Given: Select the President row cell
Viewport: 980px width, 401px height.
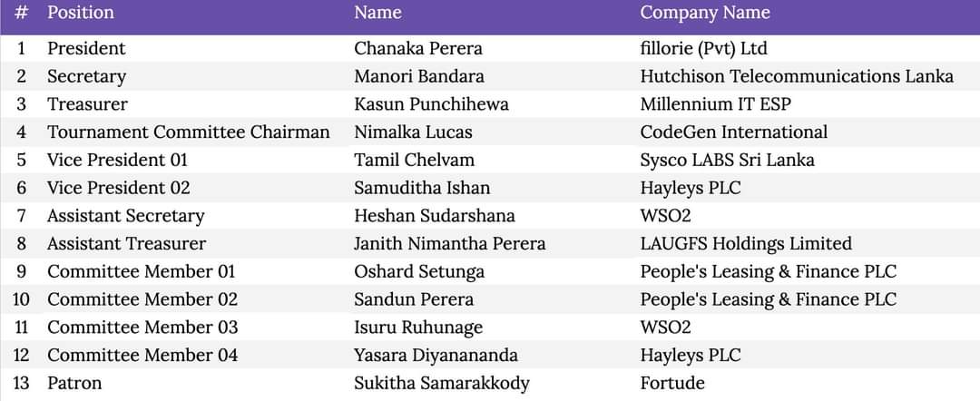Looking at the screenshot, I should pos(86,49).
